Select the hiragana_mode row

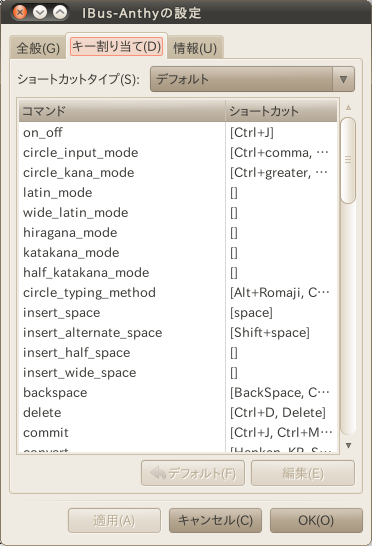pos(178,233)
